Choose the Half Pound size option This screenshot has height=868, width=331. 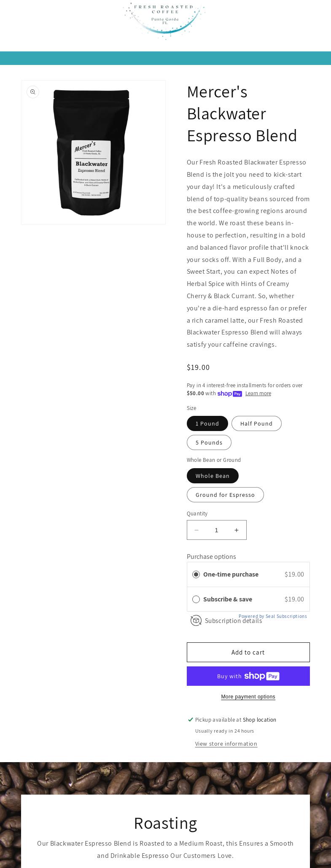256,423
